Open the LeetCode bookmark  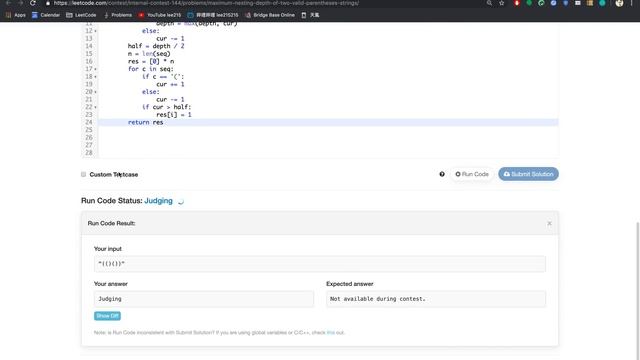pyautogui.click(x=81, y=15)
